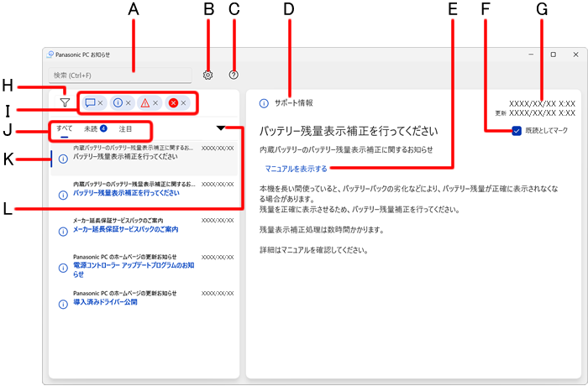588x386 pixels.
Task: Remove the warning triangle filter chip
Action: click(x=155, y=103)
